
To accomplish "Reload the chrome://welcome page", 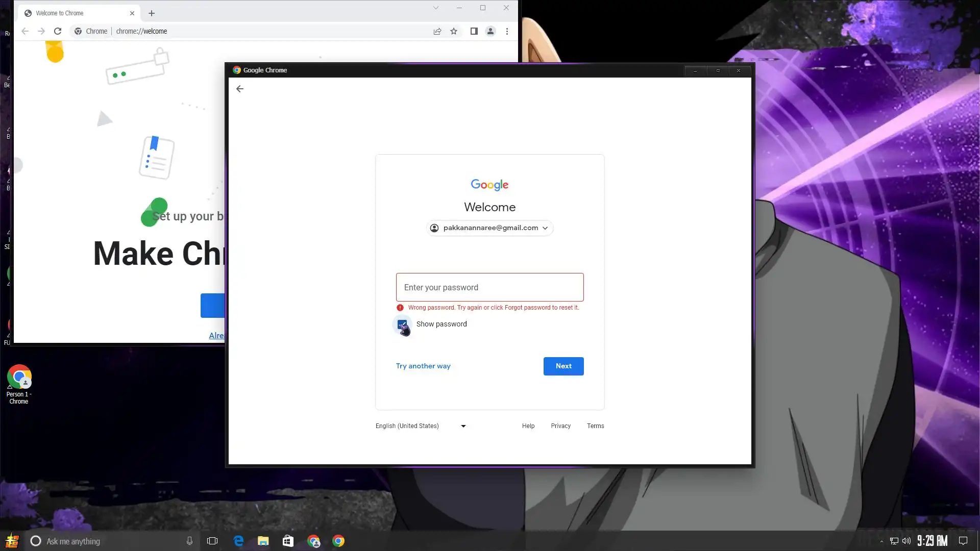I will (58, 31).
